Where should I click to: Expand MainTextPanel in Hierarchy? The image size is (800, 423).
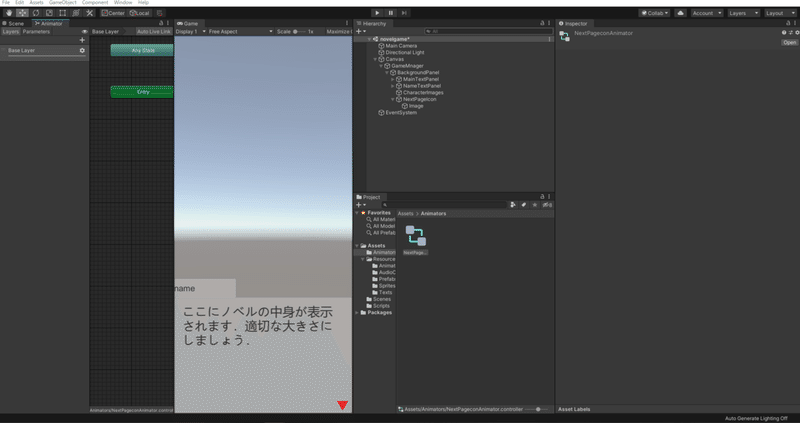[x=393, y=79]
